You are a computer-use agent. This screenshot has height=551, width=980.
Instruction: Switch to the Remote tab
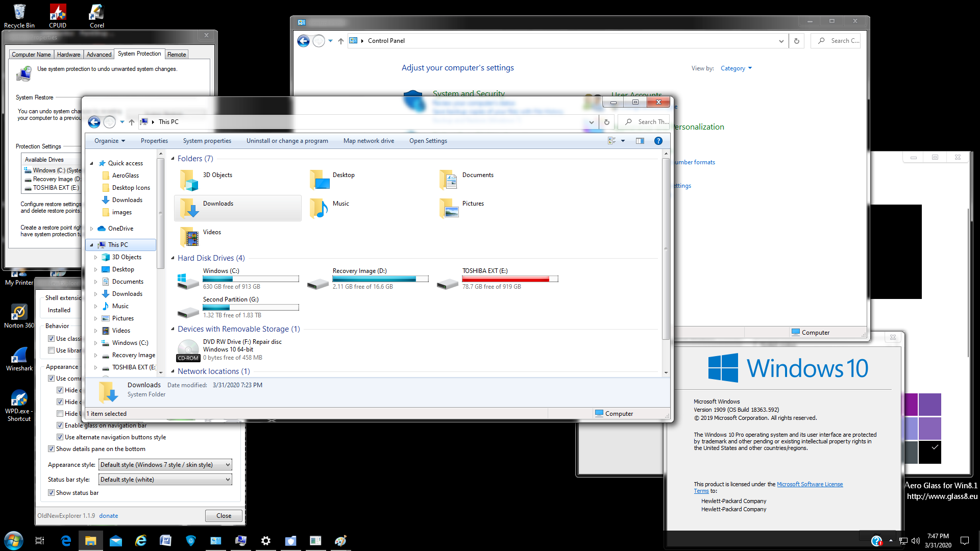click(x=177, y=55)
